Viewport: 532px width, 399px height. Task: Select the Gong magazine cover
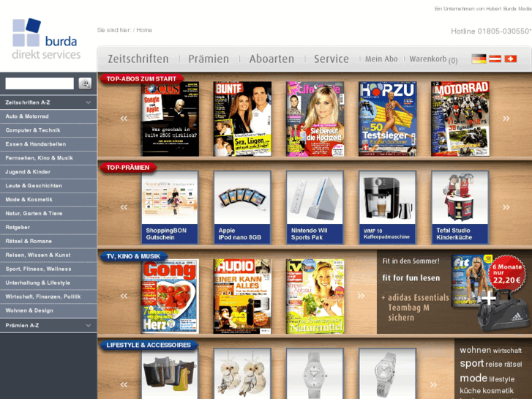[170, 297]
